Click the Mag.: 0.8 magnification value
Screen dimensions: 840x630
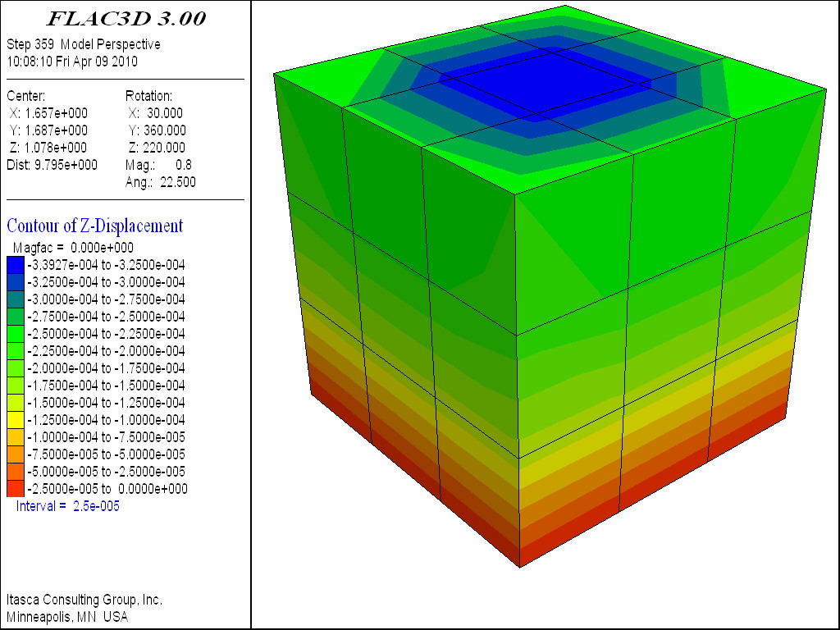[159, 165]
